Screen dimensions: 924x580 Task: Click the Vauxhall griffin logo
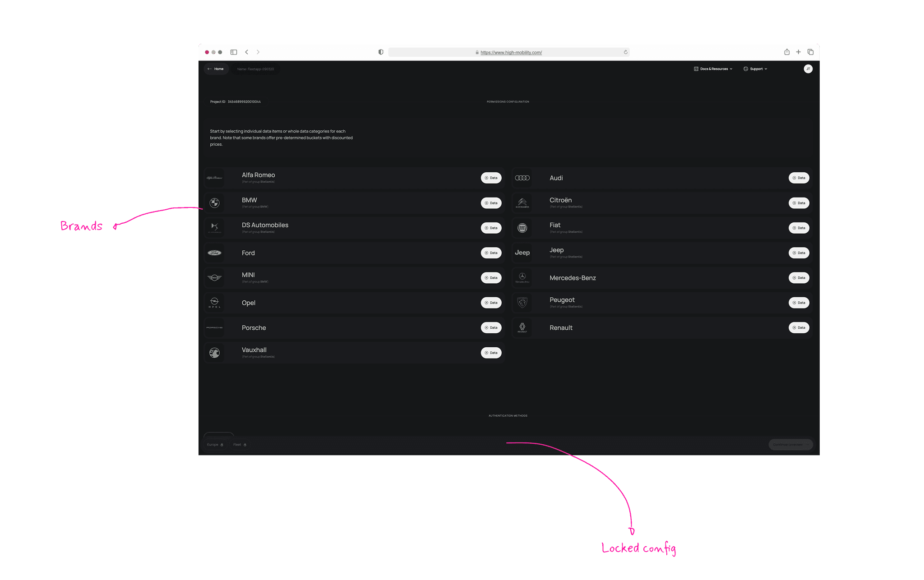pyautogui.click(x=215, y=353)
